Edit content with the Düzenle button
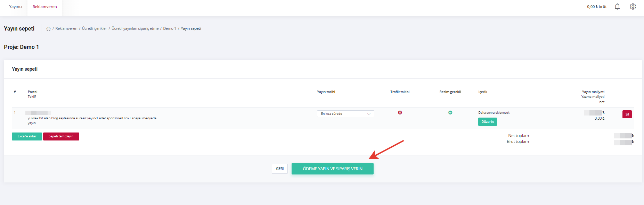 (x=487, y=122)
